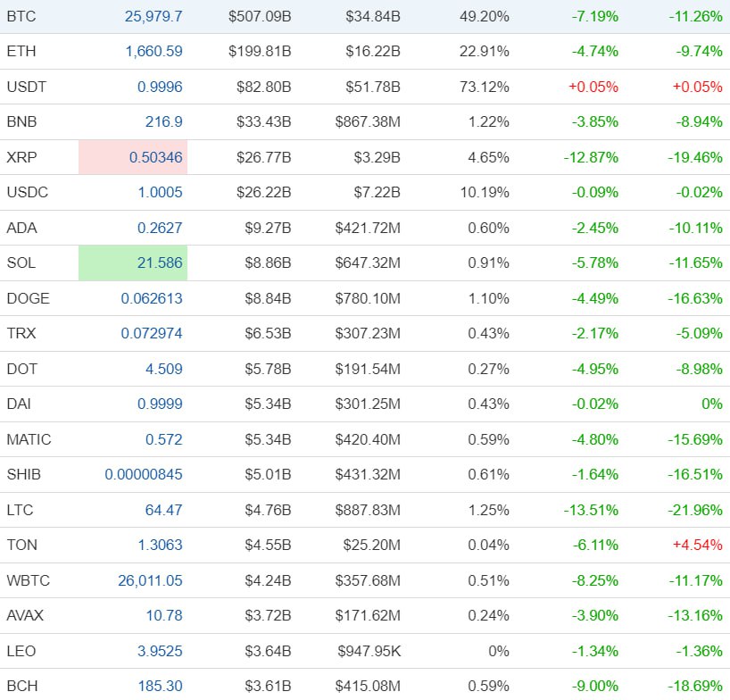Open LEO price 3.9525
This screenshot has height=700, width=730.
(160, 652)
